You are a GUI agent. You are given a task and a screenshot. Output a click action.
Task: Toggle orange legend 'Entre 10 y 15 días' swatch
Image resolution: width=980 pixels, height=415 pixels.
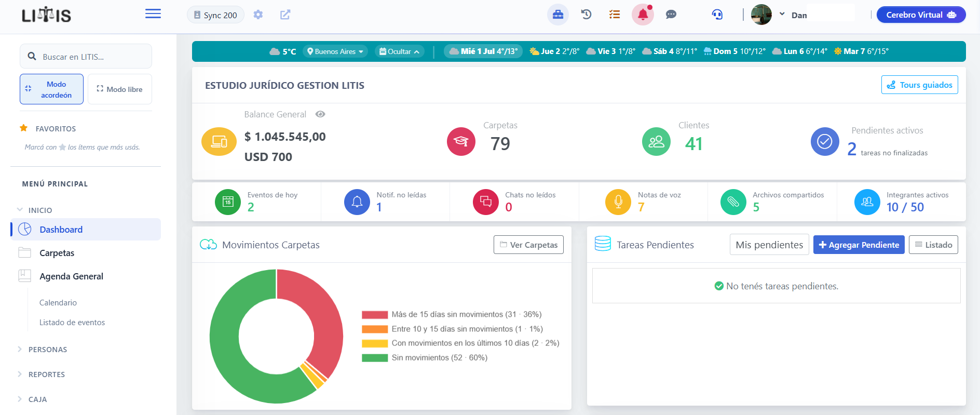coord(375,329)
